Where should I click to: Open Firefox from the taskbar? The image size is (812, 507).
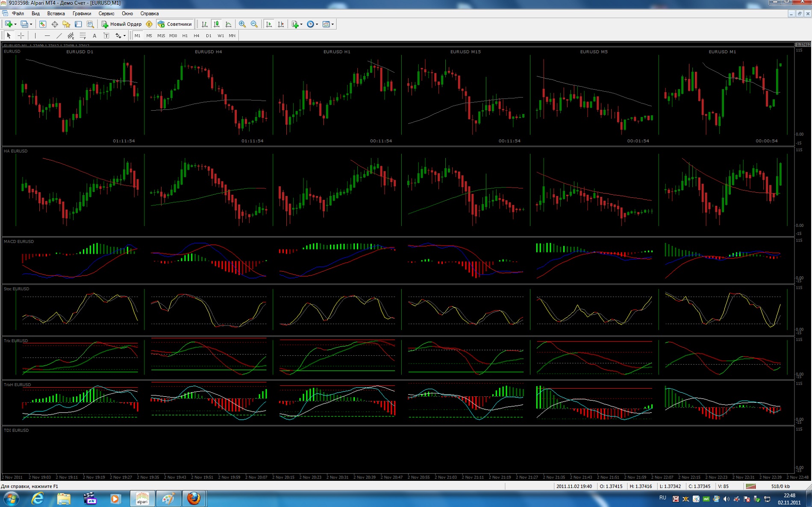click(x=194, y=498)
